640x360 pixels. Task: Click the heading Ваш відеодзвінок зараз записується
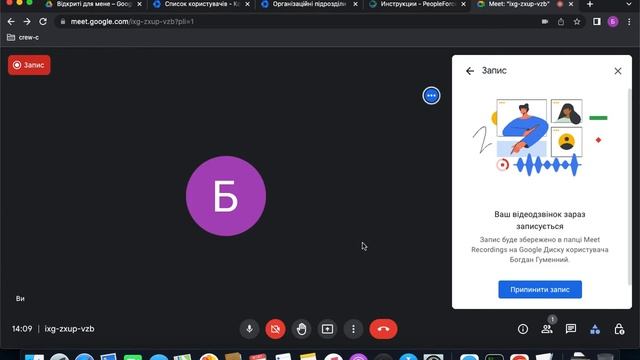pos(540,220)
